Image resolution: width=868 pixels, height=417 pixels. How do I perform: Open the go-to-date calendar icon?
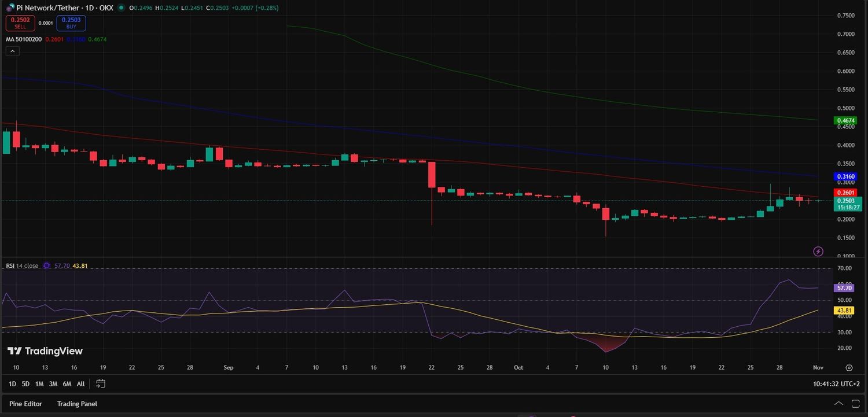(x=101, y=383)
